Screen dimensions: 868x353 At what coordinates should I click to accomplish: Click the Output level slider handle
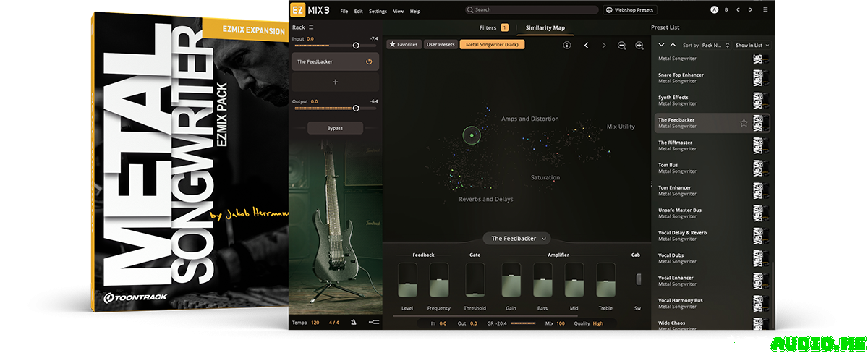(x=356, y=109)
